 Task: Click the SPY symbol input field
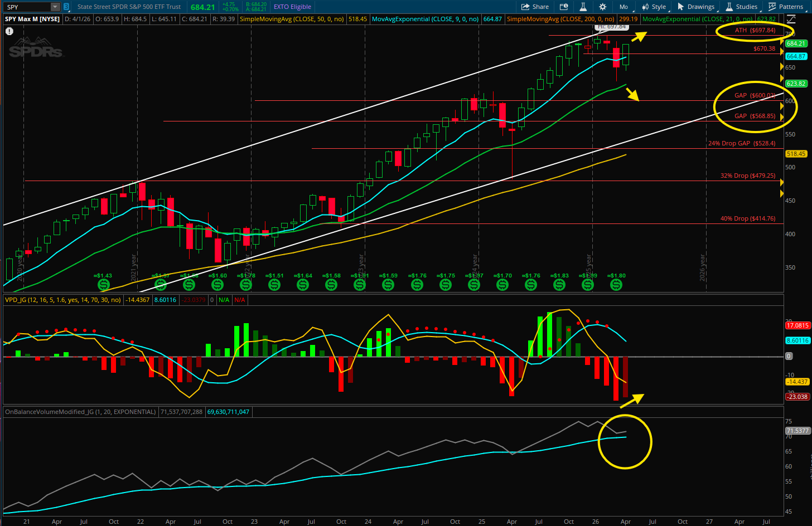point(27,7)
